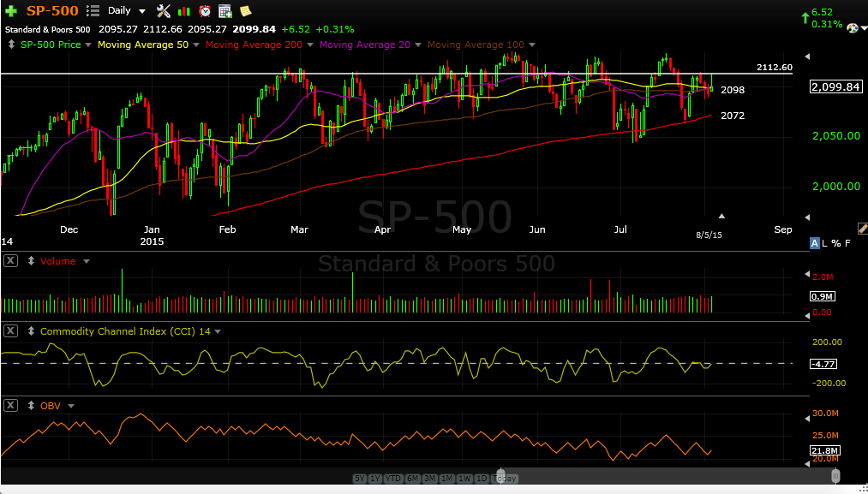Toggle auto scale with the A button
The height and width of the screenshot is (494, 868).
814,243
